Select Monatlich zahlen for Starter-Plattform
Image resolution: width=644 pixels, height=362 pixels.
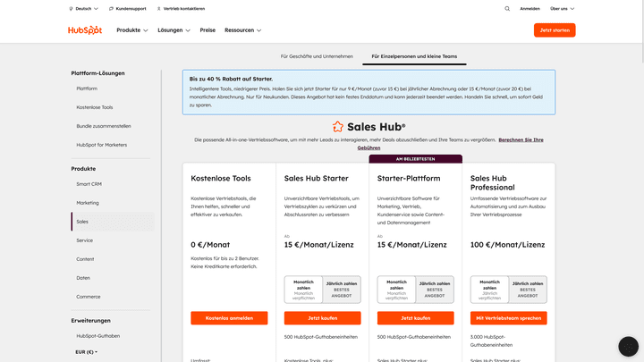point(397,290)
